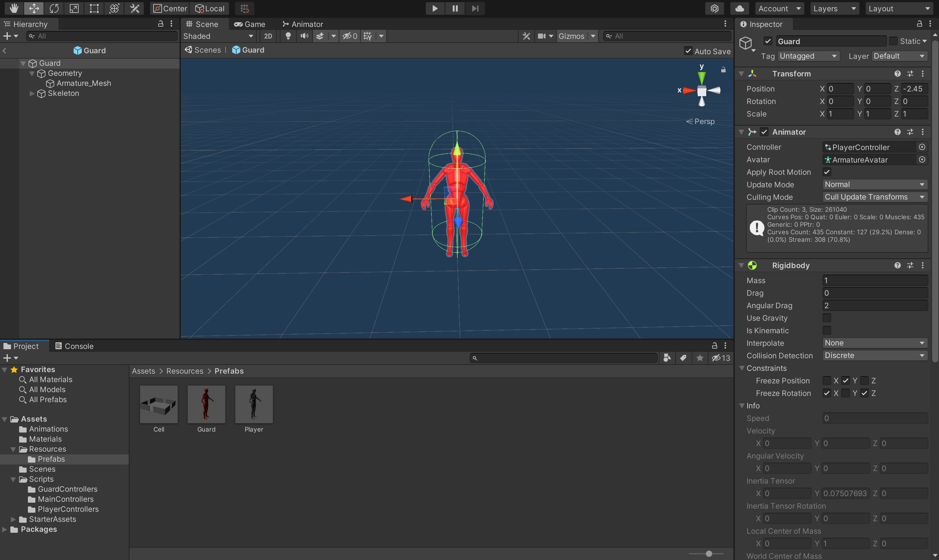Expand StarterAssets folder in Project

13,519
